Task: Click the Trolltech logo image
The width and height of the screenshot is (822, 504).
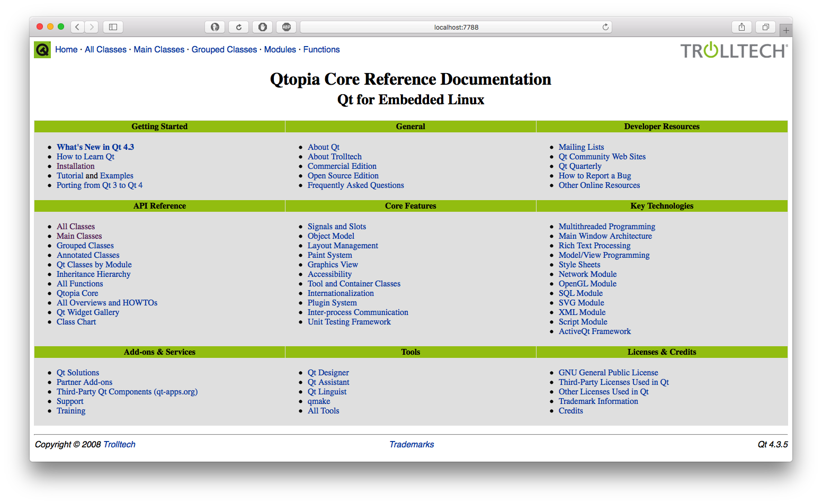Action: click(x=734, y=50)
